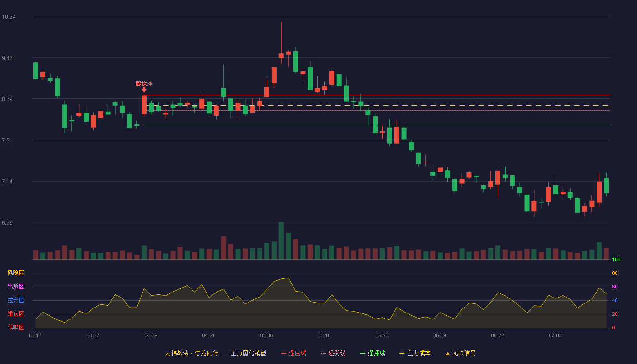The image size is (637, 364).
Task: Click the 06-09 date label
Action: pyautogui.click(x=440, y=335)
